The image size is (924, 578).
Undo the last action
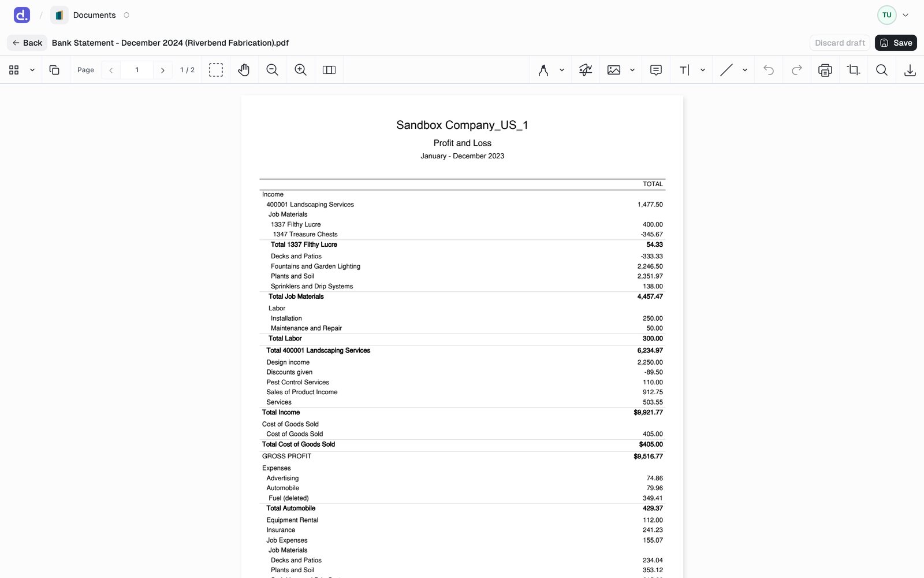pyautogui.click(x=769, y=70)
